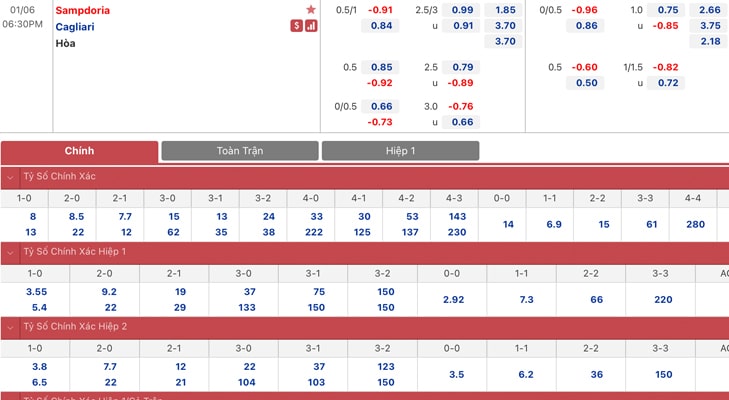Select Sampdoria win odds 1.85
The width and height of the screenshot is (729, 400).
(x=504, y=10)
